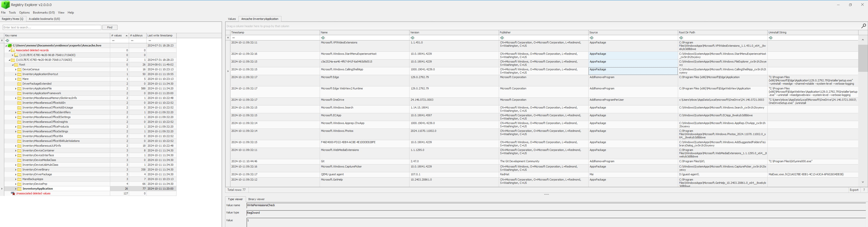Expand the InventoryMiscellaneousUUPInfo key
Image resolution: width=868 pixels, height=227 pixels.
click(x=16, y=146)
